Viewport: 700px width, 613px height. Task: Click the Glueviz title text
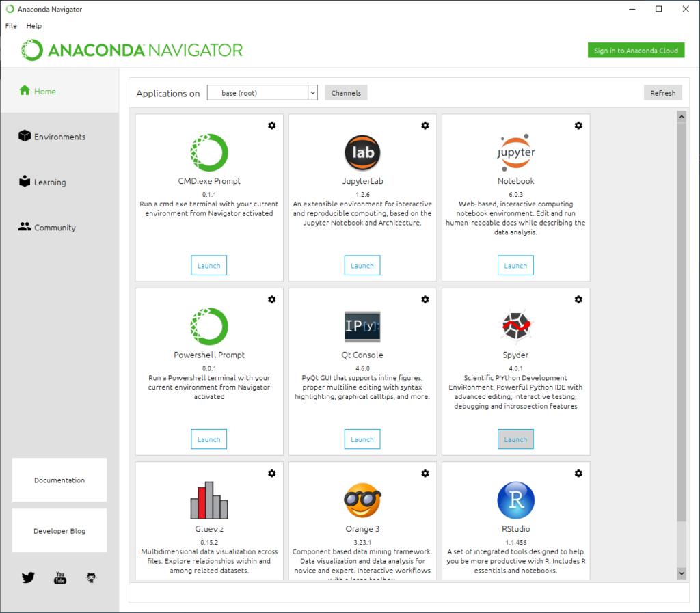209,529
